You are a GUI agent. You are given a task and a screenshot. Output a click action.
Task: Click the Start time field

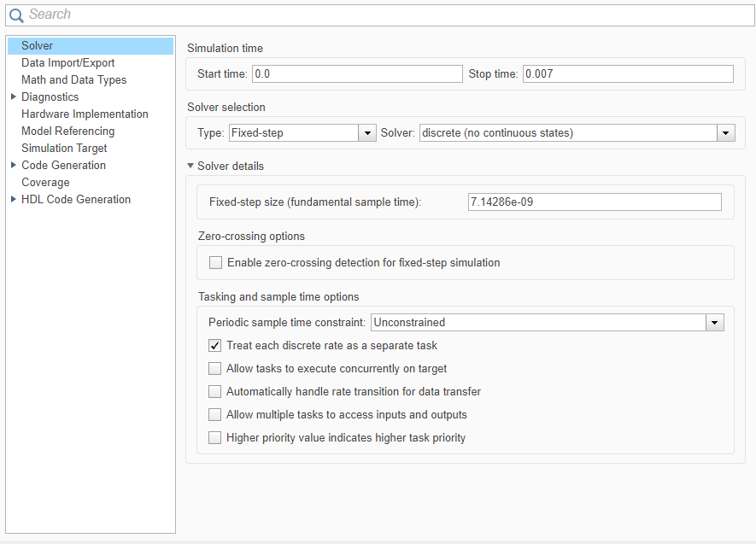pyautogui.click(x=357, y=74)
